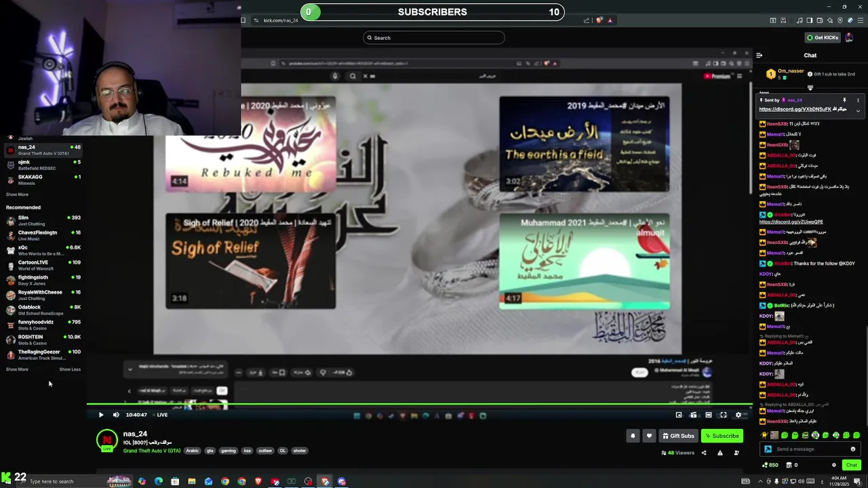Click the video progress bar
Screen dimensions: 868x488
click(x=419, y=405)
